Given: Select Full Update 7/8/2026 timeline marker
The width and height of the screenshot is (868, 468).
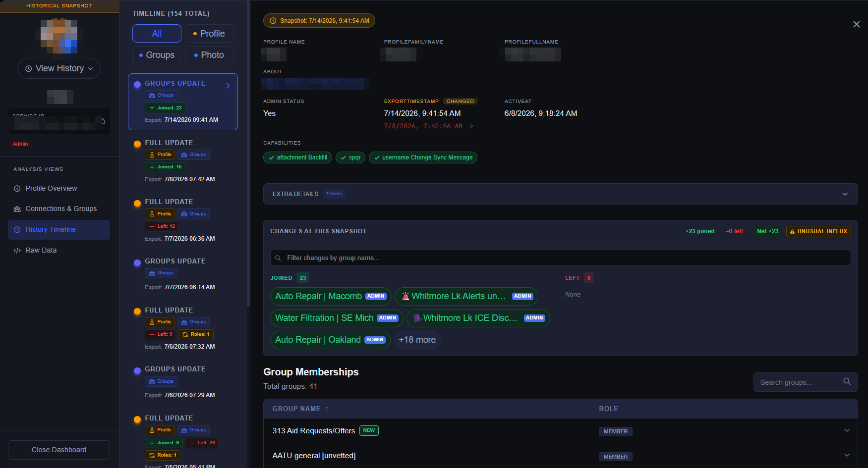Looking at the screenshot, I should click(x=137, y=144).
